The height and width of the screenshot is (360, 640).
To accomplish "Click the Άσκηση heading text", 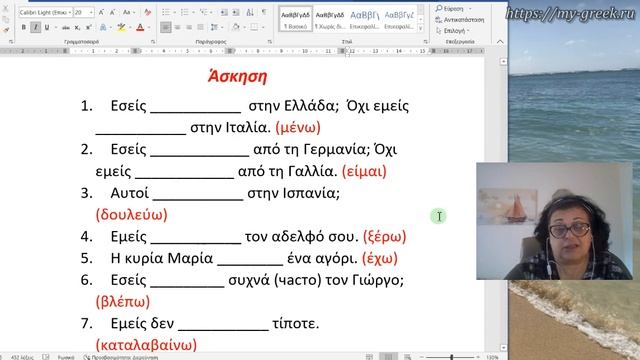I will coord(237,76).
